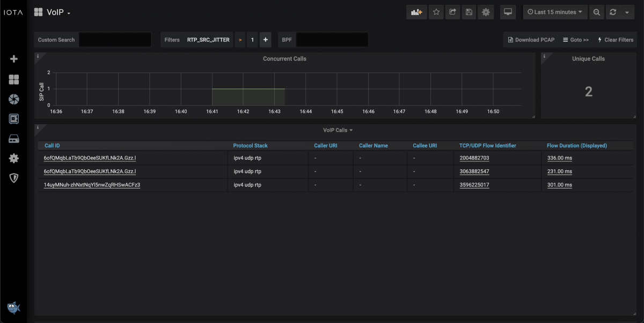644x323 pixels.
Task: Save the dashboard with floppy disk icon
Action: [469, 12]
